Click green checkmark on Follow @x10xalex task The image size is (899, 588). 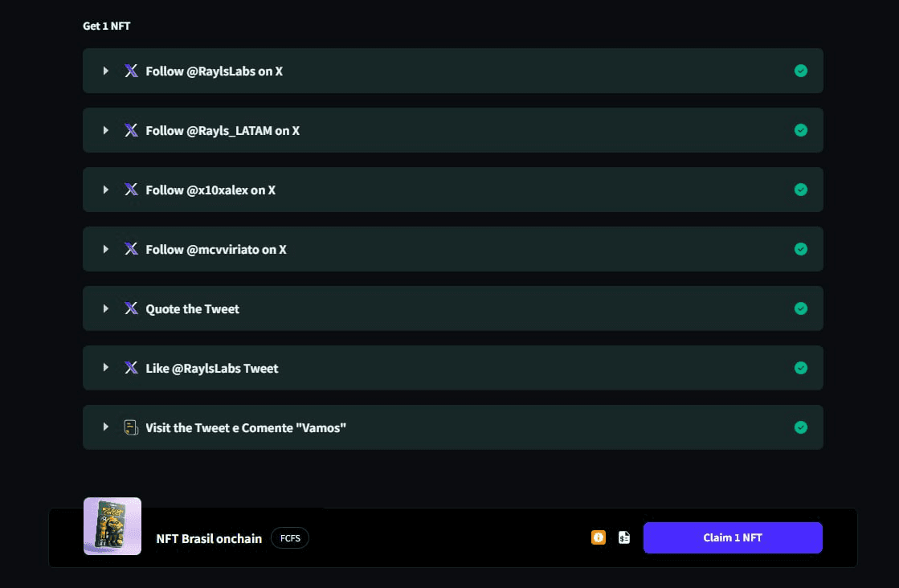coord(801,190)
